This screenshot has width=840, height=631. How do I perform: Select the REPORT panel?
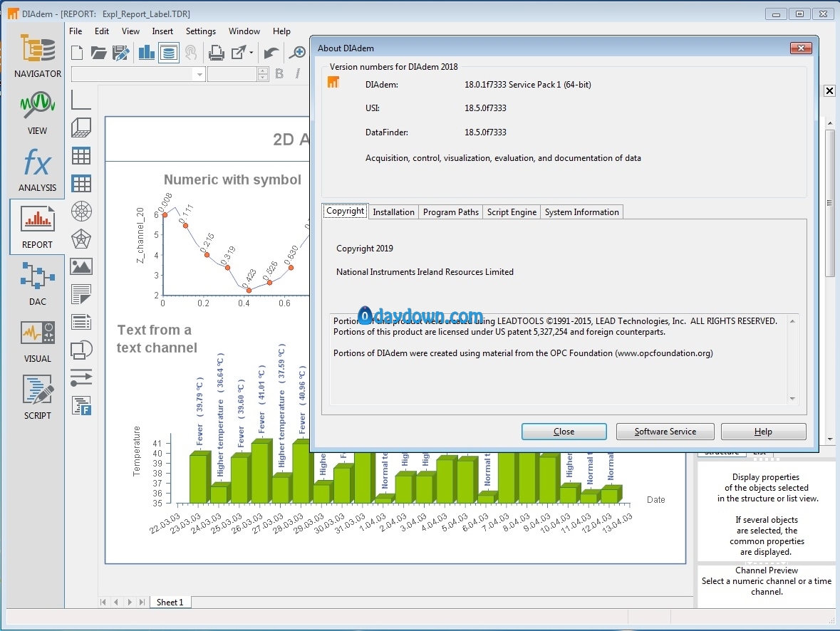coord(38,226)
